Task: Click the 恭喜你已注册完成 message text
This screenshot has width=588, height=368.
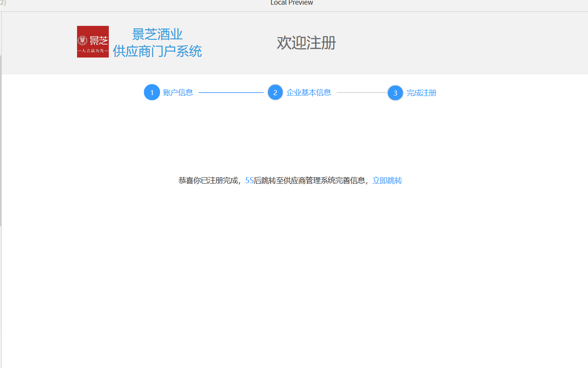Action: coord(208,181)
